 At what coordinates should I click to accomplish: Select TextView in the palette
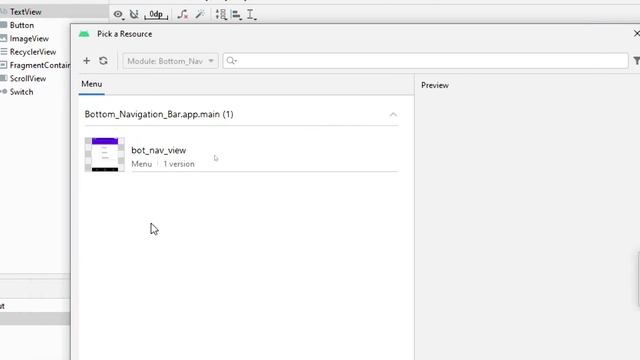click(25, 12)
